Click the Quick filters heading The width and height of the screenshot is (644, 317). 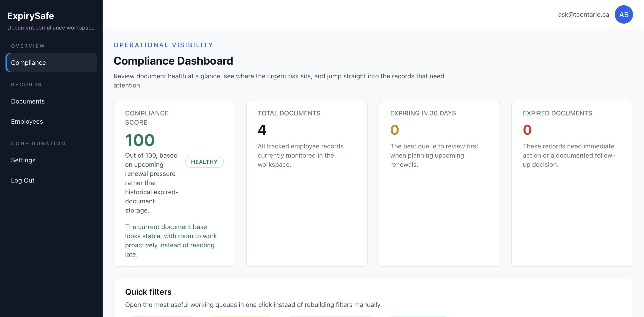pos(148,292)
